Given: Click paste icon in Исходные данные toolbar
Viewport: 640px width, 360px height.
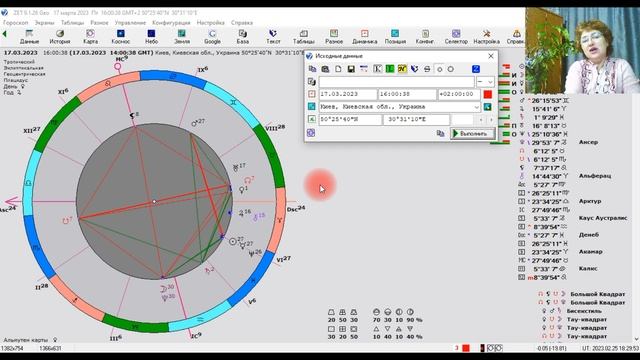Looking at the screenshot, I should tap(325, 69).
